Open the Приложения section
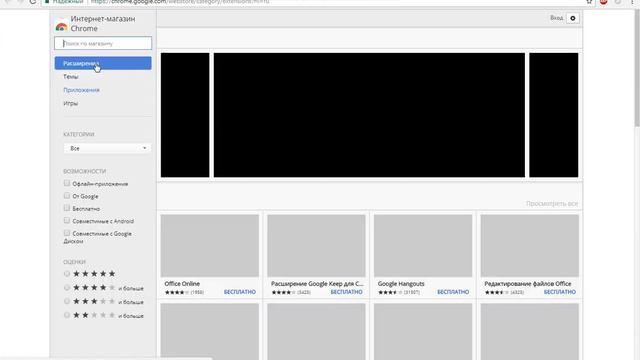 click(x=81, y=90)
